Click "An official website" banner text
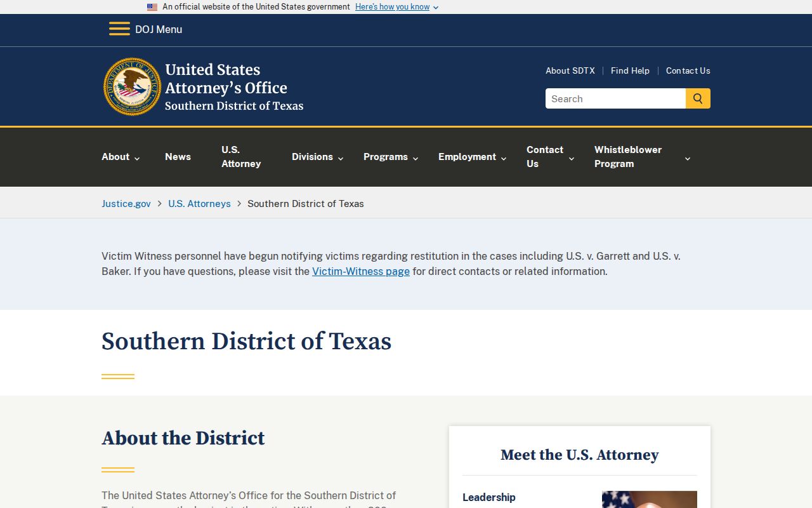Image resolution: width=812 pixels, height=508 pixels. coord(256,7)
